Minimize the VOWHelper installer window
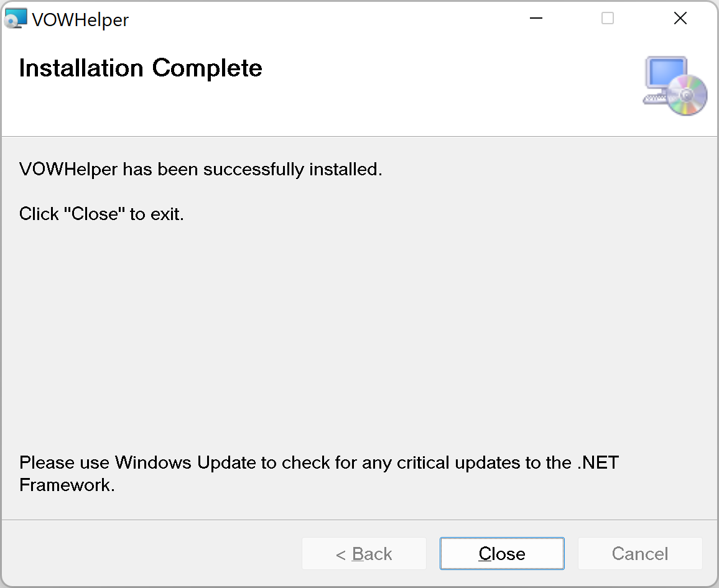719x588 pixels. (x=536, y=19)
